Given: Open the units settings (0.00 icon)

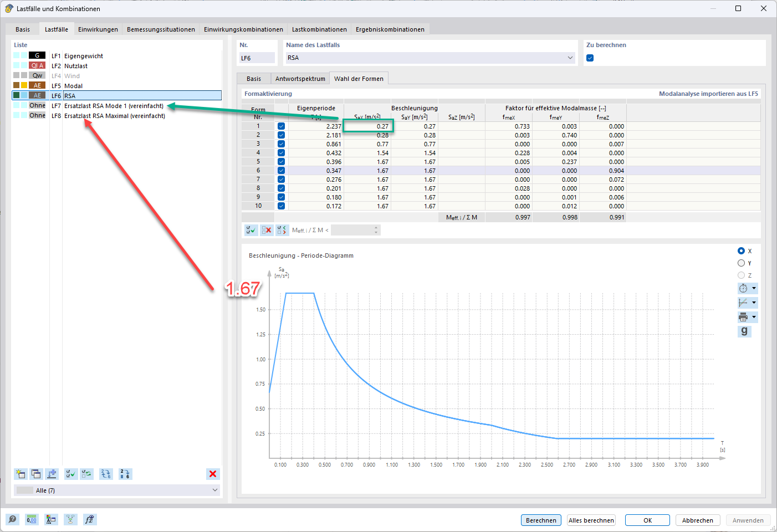Looking at the screenshot, I should point(32,519).
